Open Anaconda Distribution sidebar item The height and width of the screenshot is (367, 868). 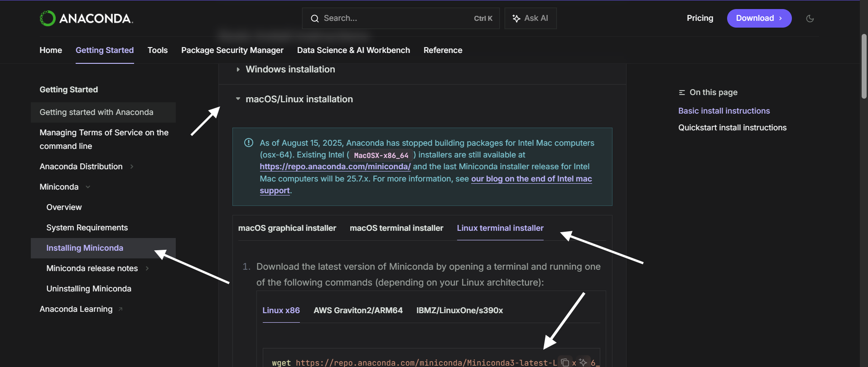click(81, 167)
